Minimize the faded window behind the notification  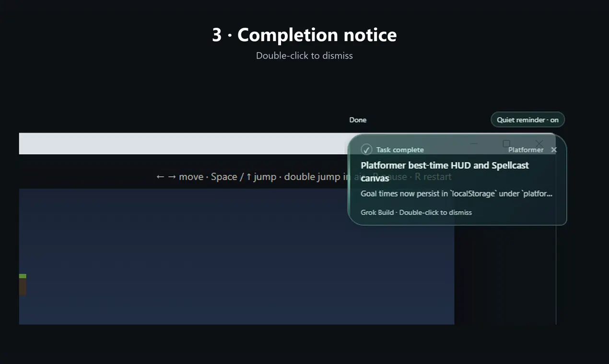474,143
